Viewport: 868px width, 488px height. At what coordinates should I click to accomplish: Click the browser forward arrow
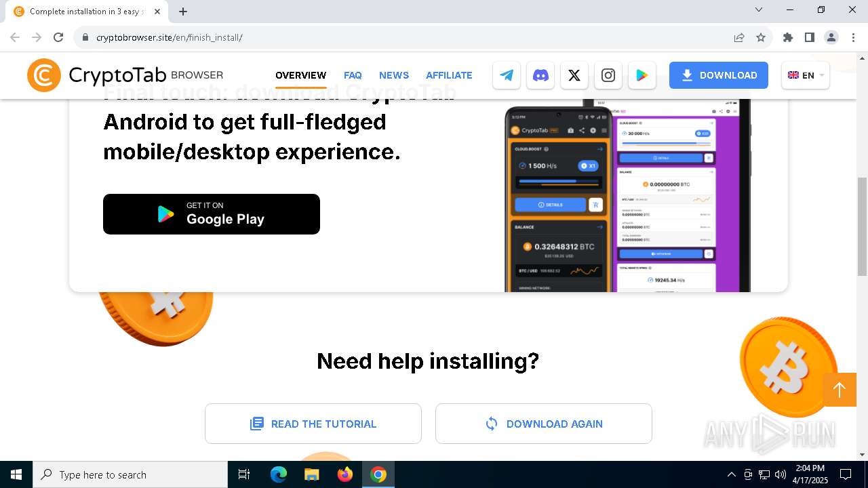click(37, 37)
